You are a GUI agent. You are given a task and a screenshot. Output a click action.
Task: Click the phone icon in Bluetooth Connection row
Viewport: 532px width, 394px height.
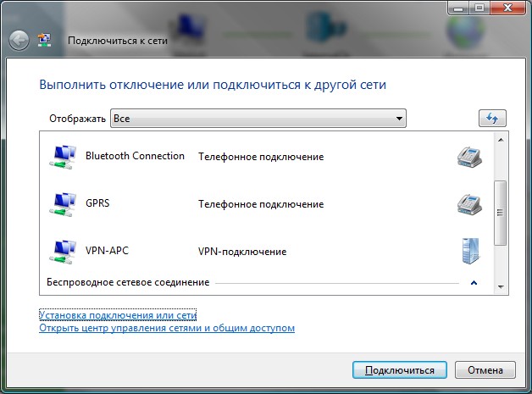coord(469,157)
